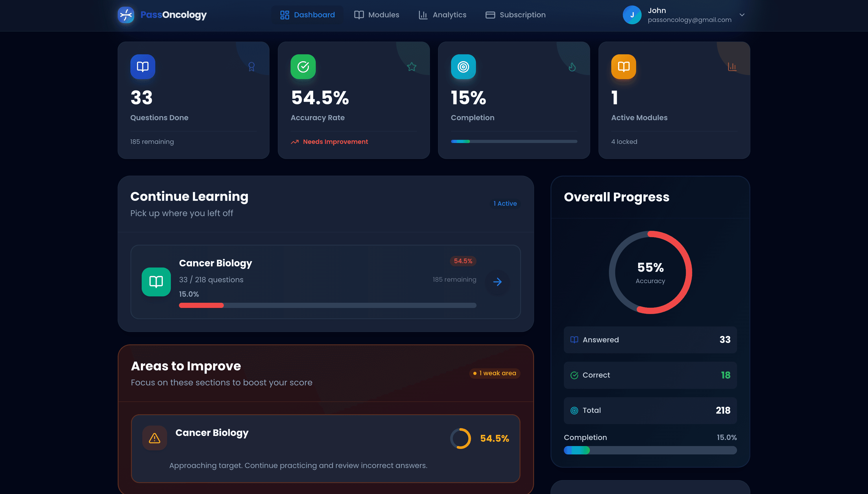Click John's profile avatar
Screen dimensions: 868x494
(x=632, y=15)
